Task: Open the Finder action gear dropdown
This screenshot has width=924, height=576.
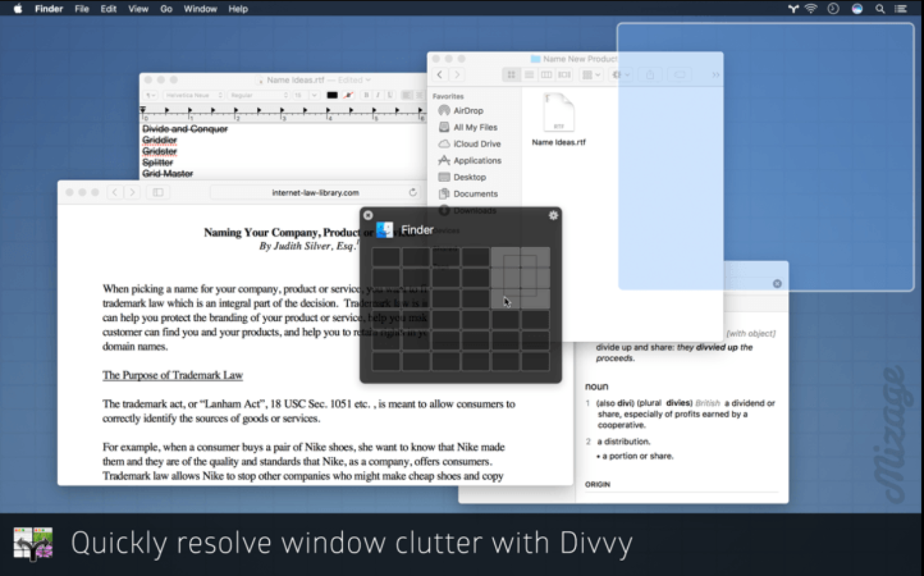Action: click(x=621, y=75)
